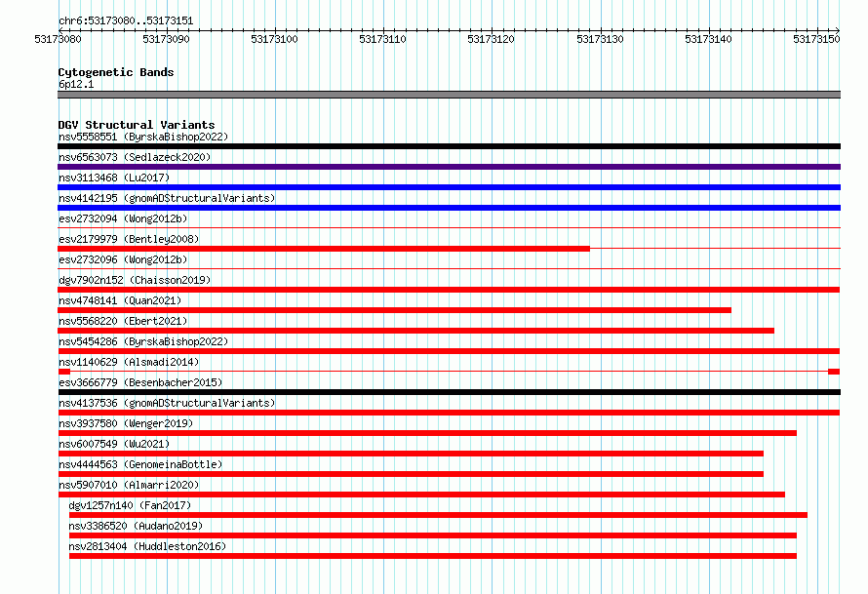
Task: Click ruler coordinate 53173150
Action: point(816,39)
